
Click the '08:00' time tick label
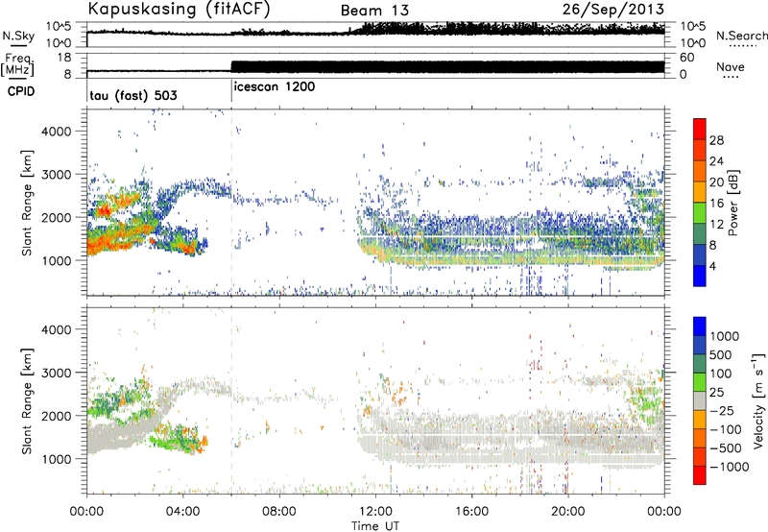coord(279,512)
